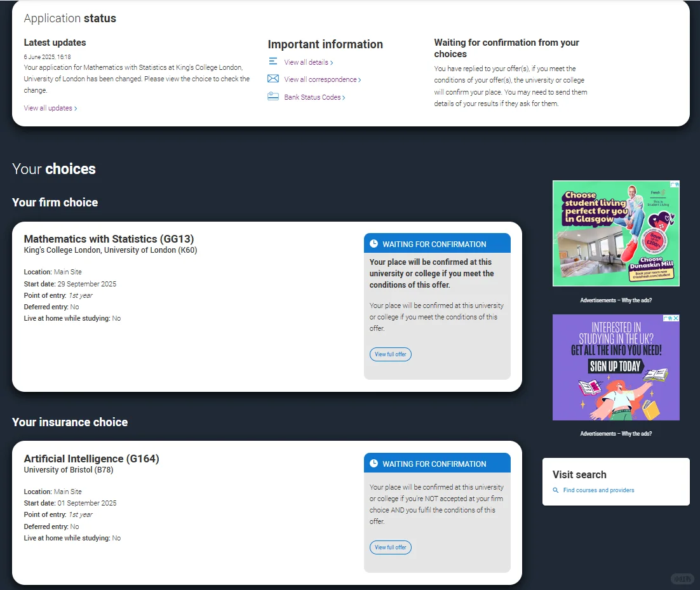Open the View all updates link
This screenshot has width=700, height=590.
point(50,108)
